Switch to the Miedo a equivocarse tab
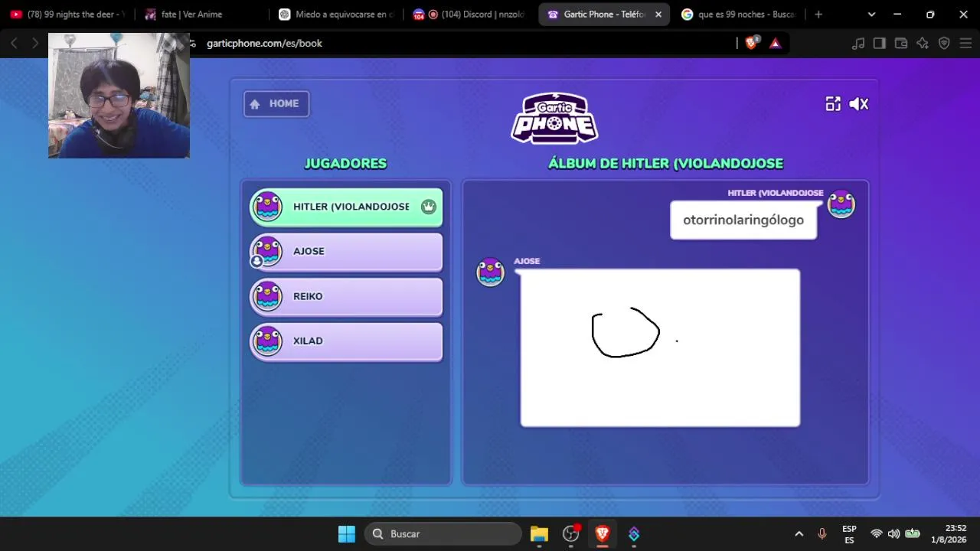 point(337,15)
